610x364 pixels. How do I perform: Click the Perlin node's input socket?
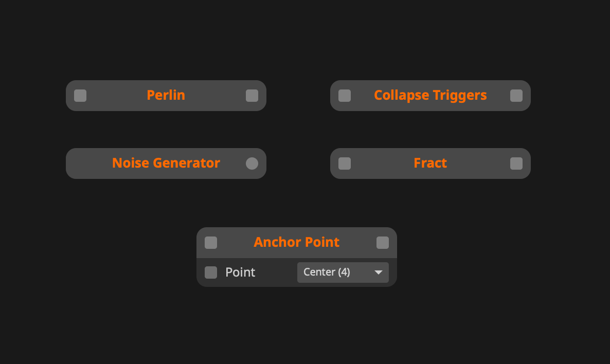pos(80,96)
